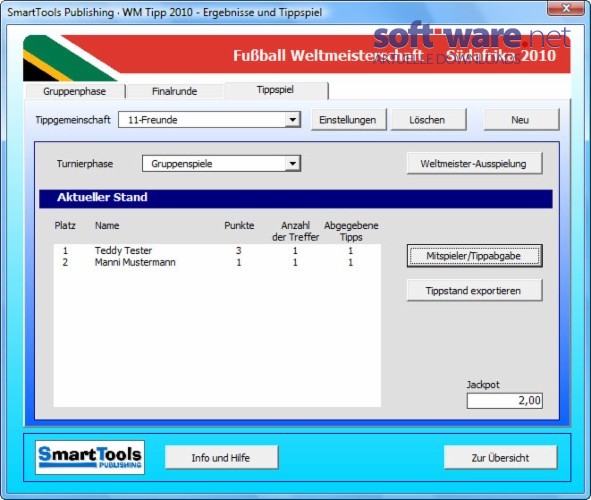Viewport: 591px width, 500px height.
Task: Switch to the Gruppenphase tab
Action: click(75, 91)
